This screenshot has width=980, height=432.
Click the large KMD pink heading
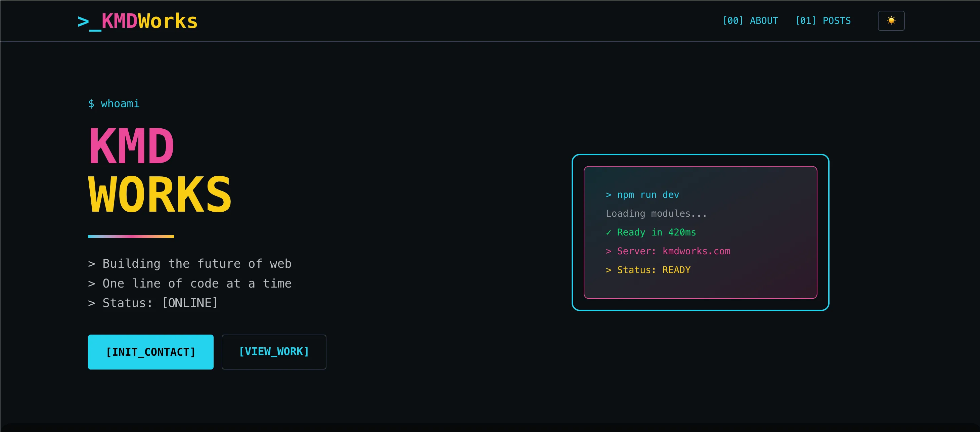click(x=131, y=146)
